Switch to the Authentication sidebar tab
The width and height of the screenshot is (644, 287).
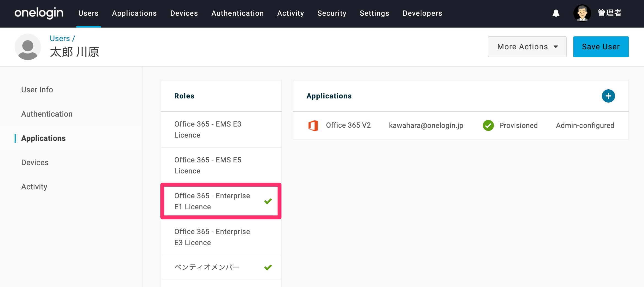point(47,114)
